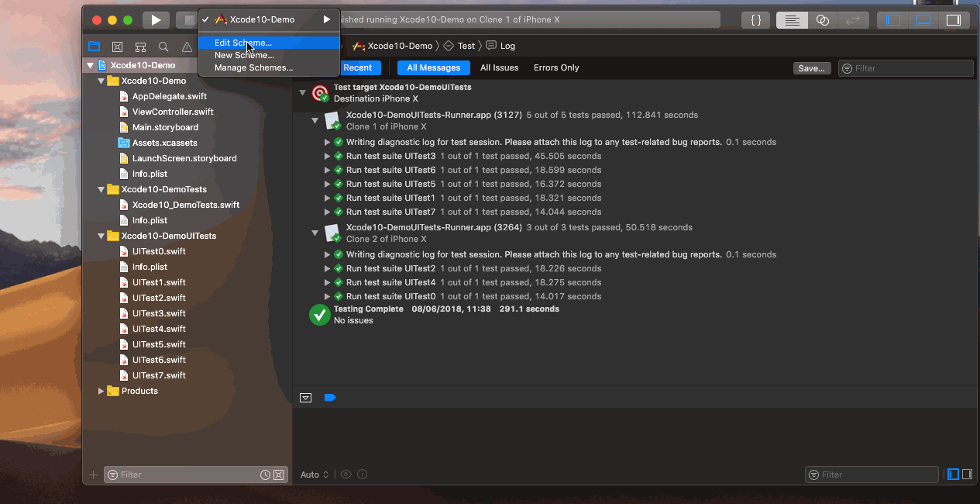Expand the Run test suite UITest6 row
The height and width of the screenshot is (504, 980).
click(328, 170)
